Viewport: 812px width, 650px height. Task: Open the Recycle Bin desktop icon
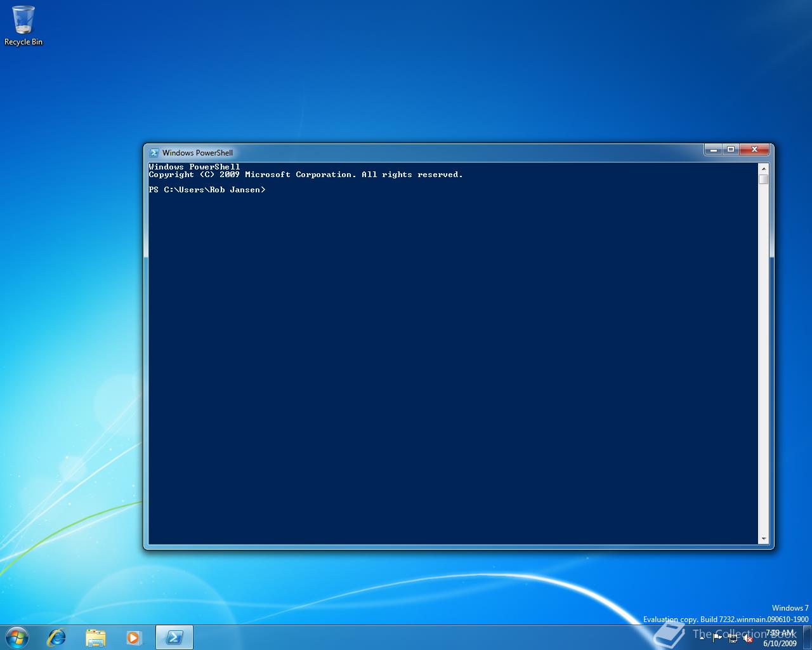coord(23,25)
